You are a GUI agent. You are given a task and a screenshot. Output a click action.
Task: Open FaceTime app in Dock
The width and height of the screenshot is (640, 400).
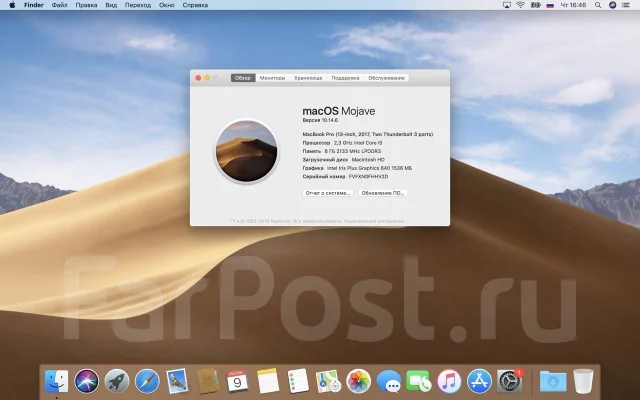419,381
